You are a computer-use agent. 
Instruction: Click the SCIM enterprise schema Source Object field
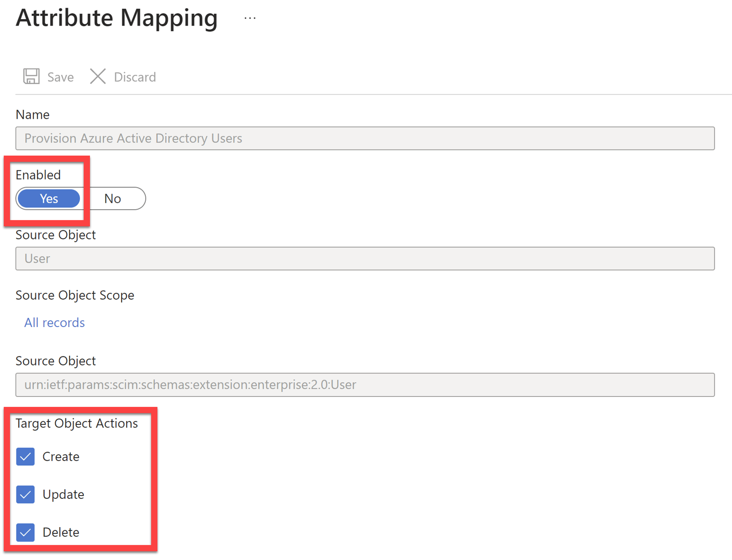coord(365,385)
